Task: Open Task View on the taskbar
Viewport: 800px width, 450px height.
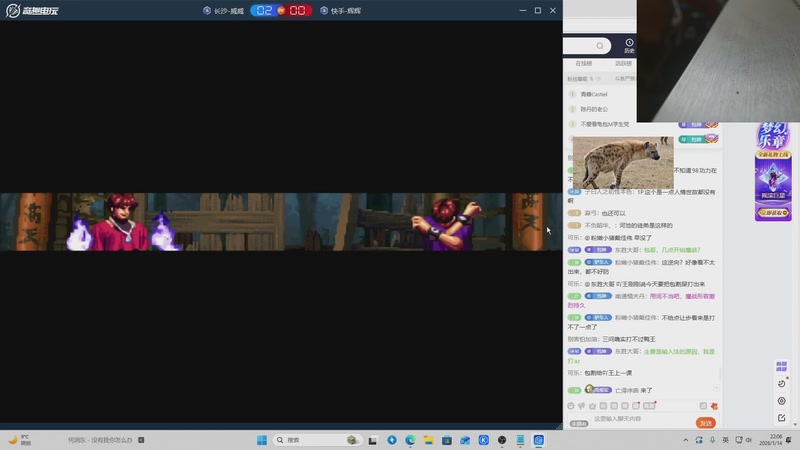Action: 373,440
